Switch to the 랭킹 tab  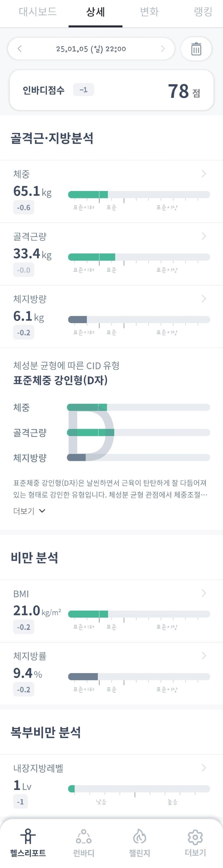(x=203, y=12)
